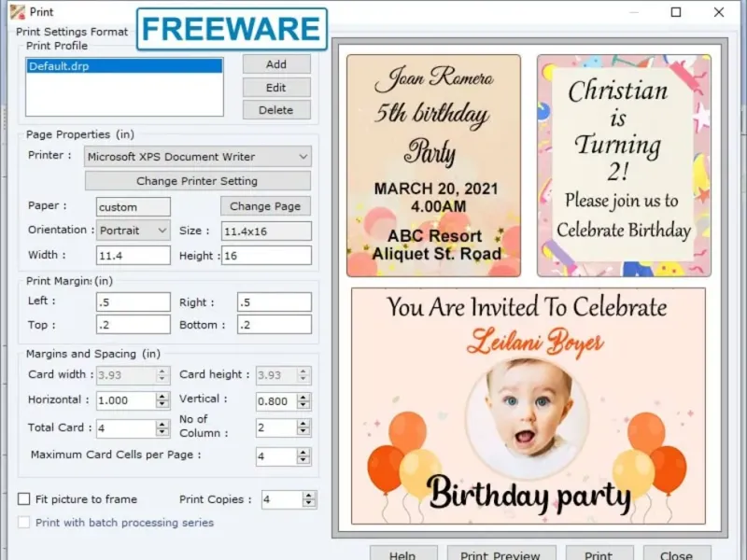Decrease Print Copies with down arrow
Viewport: 747px width, 560px height.
(x=309, y=503)
